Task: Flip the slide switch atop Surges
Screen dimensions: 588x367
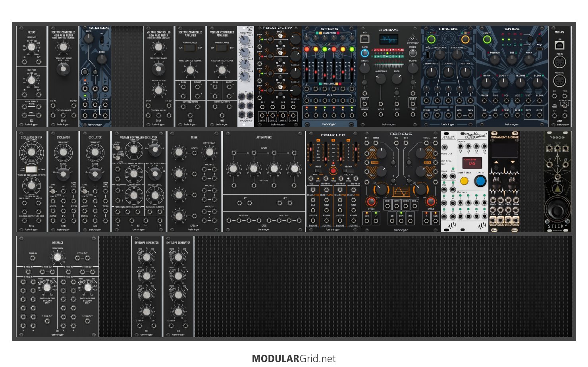Action: pyautogui.click(x=102, y=40)
